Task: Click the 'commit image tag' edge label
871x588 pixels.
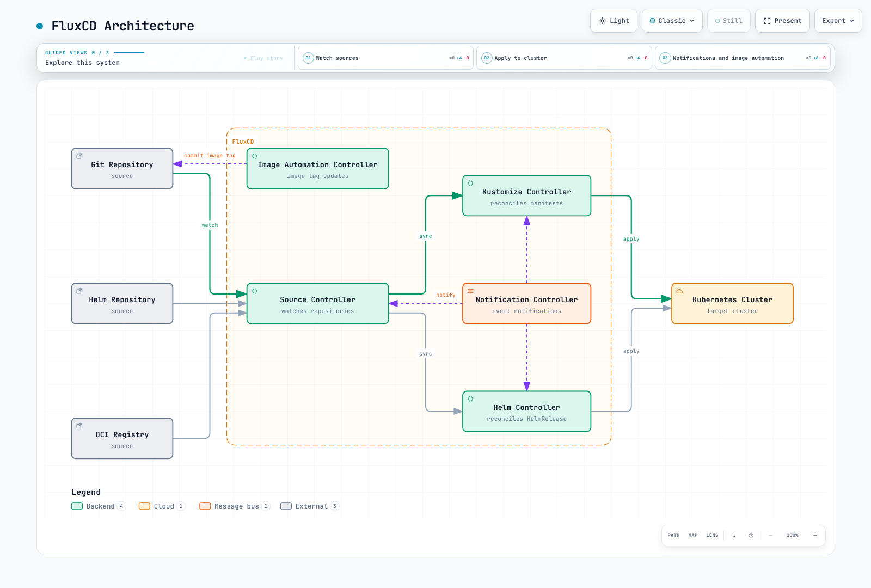Action: click(210, 156)
